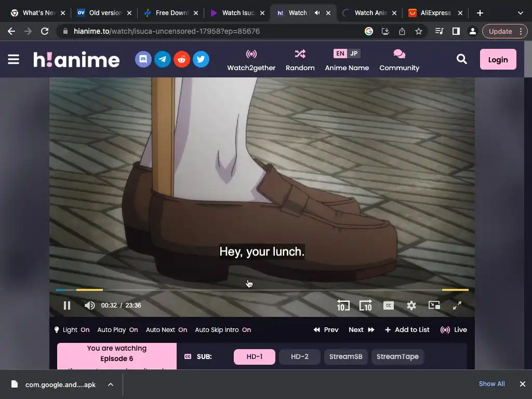
Task: Expand the tab search dropdown
Action: tap(520, 13)
